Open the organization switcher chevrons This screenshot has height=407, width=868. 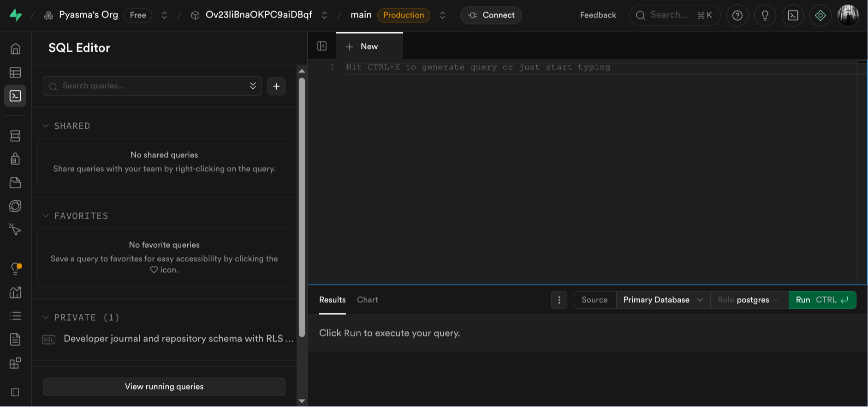[164, 15]
